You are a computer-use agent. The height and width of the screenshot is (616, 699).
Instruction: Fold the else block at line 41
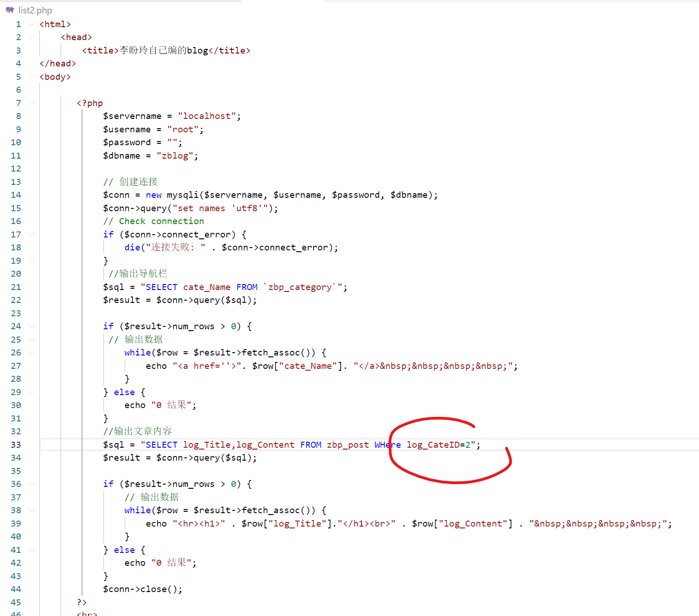point(31,550)
